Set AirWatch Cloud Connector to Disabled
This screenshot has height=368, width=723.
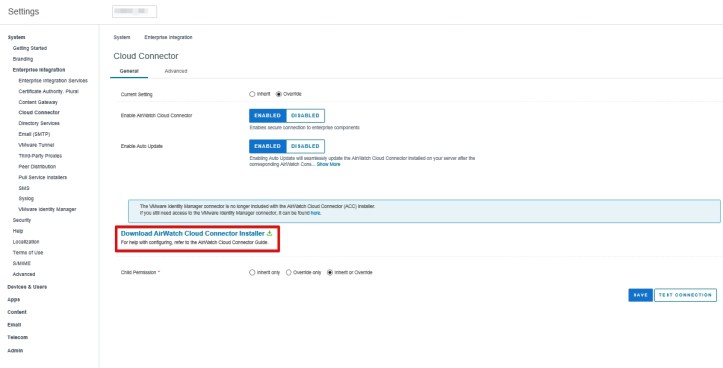tap(305, 116)
